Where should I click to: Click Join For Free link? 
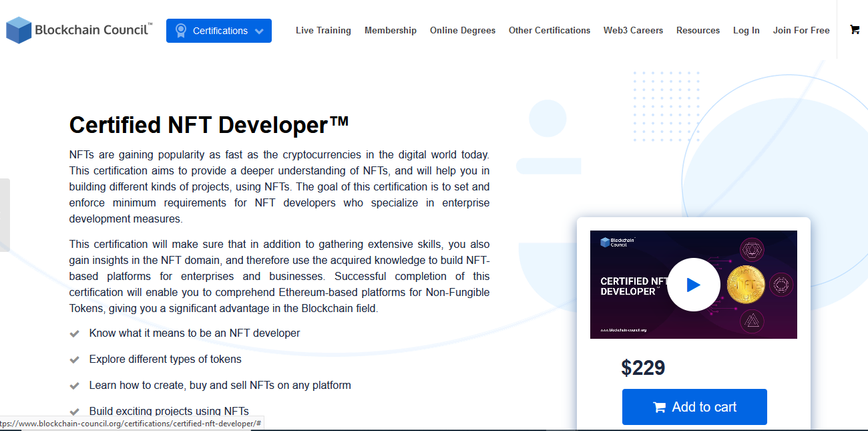pos(801,30)
